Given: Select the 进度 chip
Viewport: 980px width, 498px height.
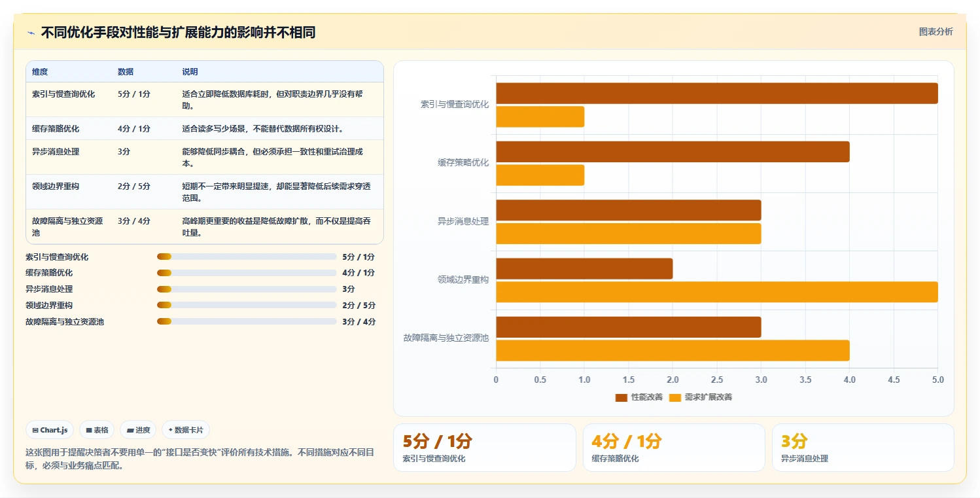Looking at the screenshot, I should (138, 430).
